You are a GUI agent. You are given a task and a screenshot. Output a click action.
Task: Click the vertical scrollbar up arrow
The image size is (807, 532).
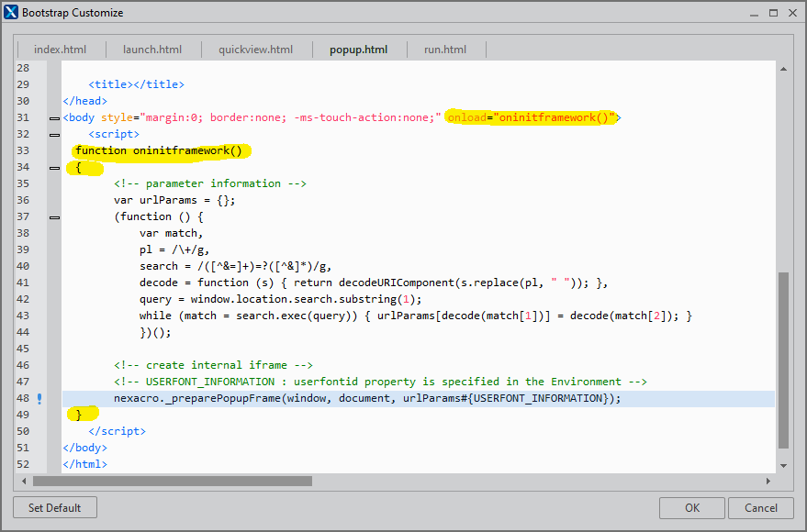783,69
